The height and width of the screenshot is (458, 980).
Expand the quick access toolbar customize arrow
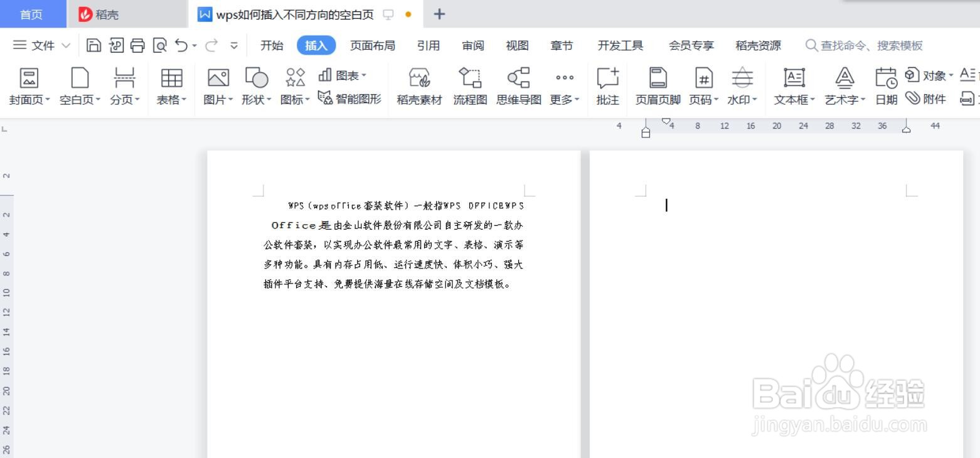click(234, 45)
